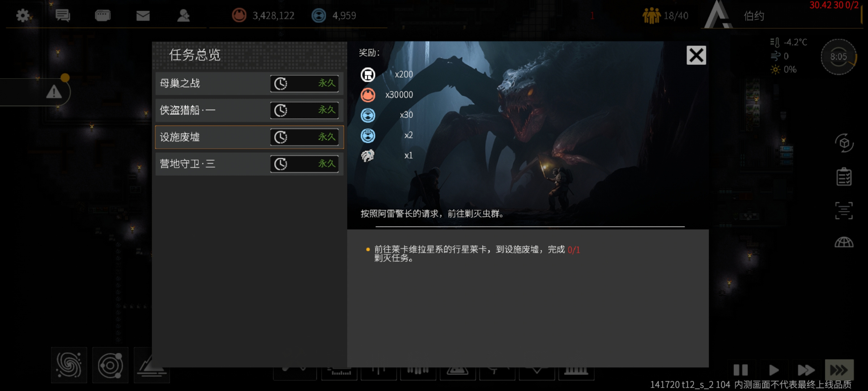The height and width of the screenshot is (391, 868).
Task: Open the clipboard checklist icon
Action: coord(844,177)
